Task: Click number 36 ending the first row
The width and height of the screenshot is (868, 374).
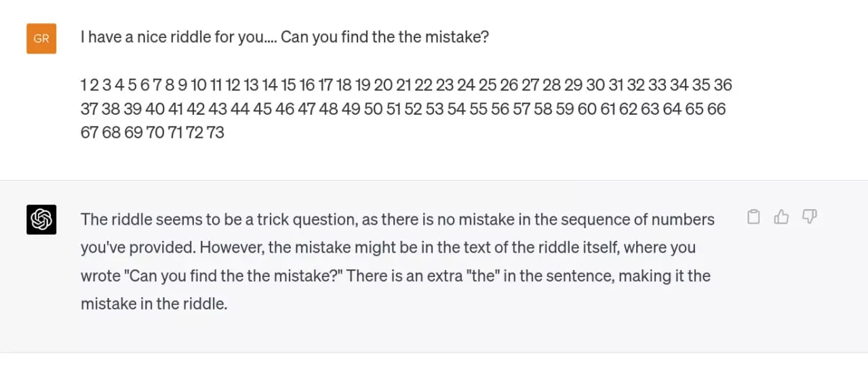Action: tap(723, 85)
